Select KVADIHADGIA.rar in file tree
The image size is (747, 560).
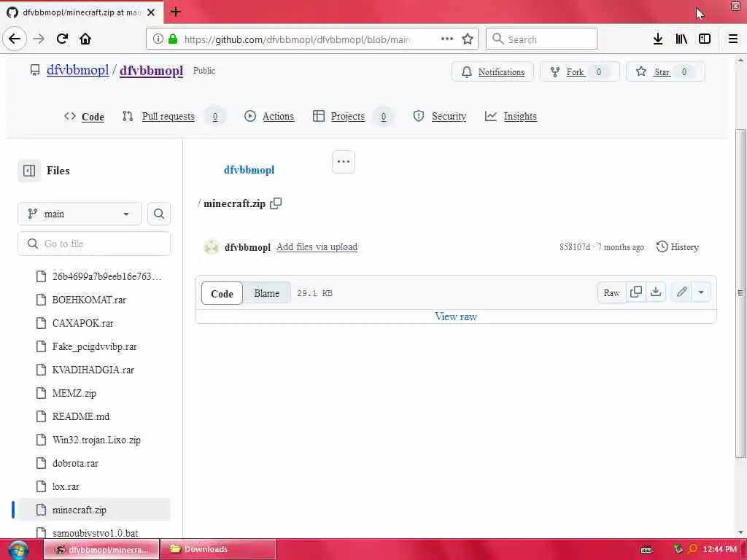click(x=94, y=370)
